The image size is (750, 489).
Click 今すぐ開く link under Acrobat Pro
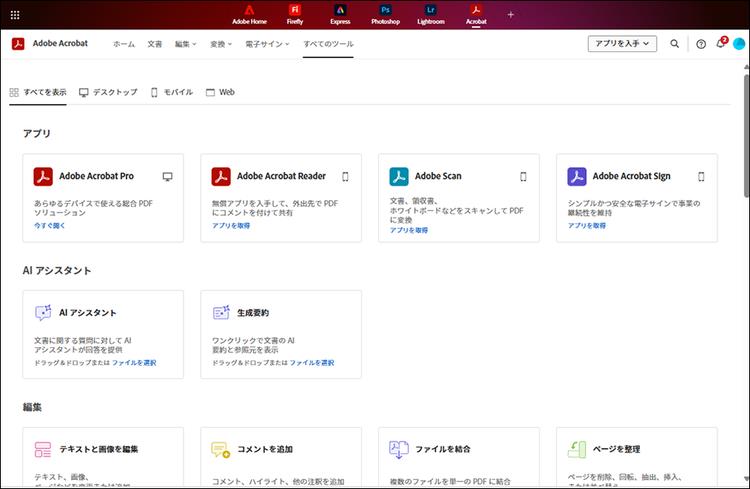[49, 225]
